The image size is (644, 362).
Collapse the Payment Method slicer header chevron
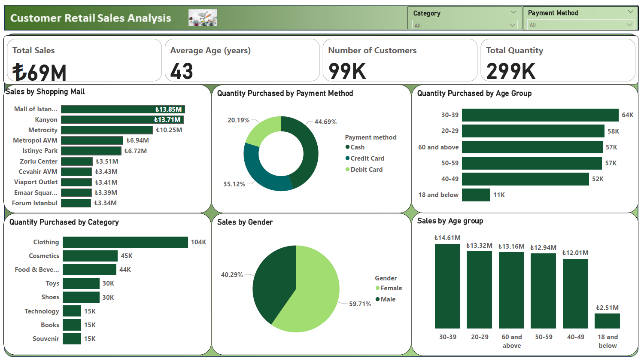click(630, 12)
